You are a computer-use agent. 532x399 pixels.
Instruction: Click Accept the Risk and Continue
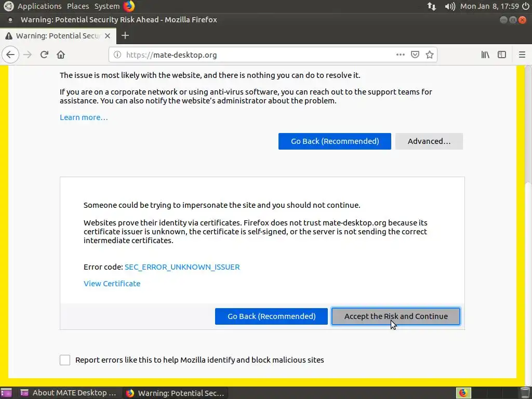click(395, 316)
